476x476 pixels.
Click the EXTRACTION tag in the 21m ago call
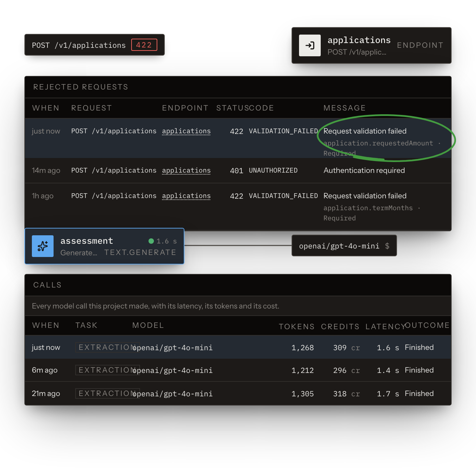tap(107, 393)
